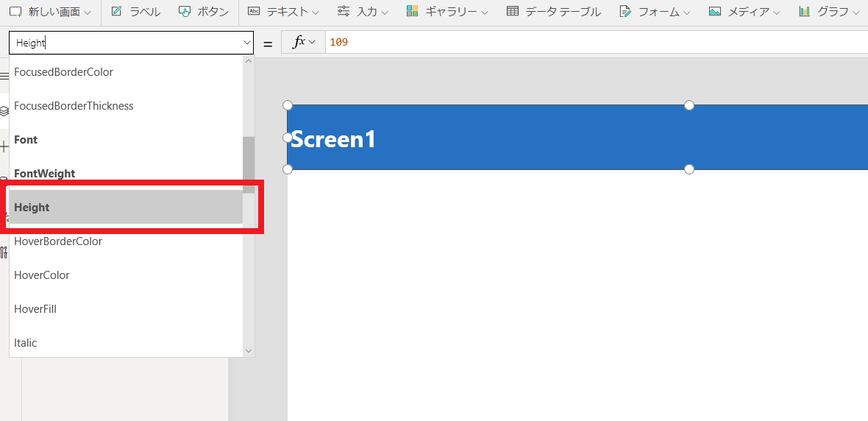The image size is (868, 421).
Task: Click the New screen icon
Action: click(17, 12)
